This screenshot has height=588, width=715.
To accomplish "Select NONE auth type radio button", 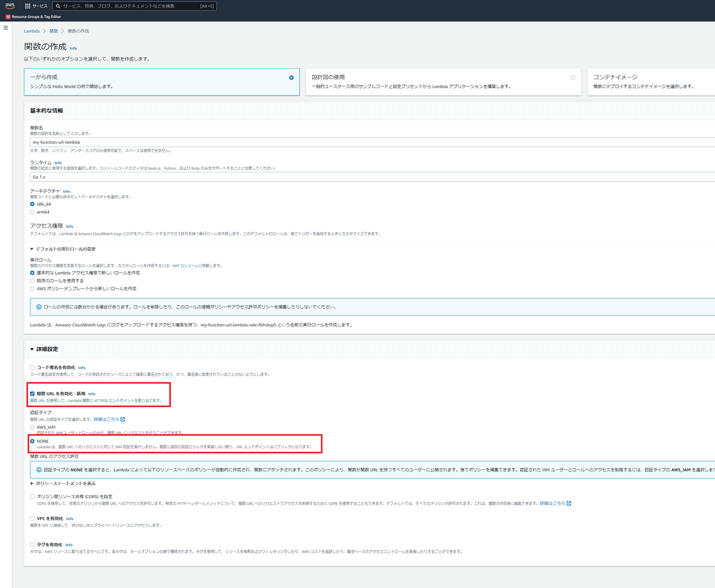I will (x=32, y=441).
